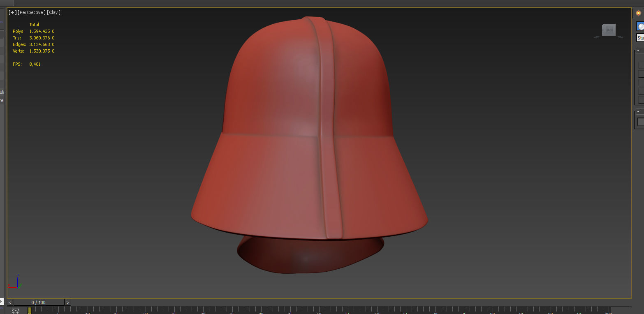Select the Geometry category sphere icon
Viewport: 644px width, 314px height.
[x=640, y=27]
